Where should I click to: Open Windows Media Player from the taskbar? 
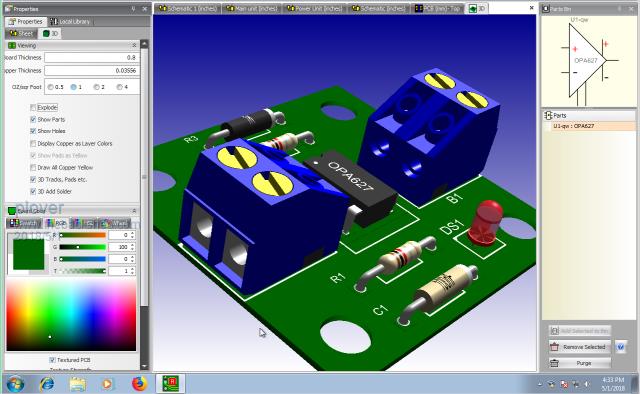pos(107,383)
